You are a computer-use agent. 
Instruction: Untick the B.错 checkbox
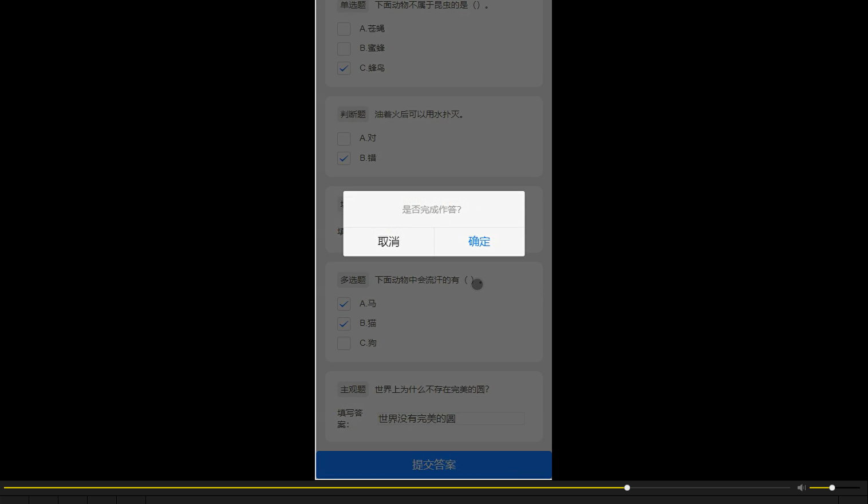pos(344,158)
